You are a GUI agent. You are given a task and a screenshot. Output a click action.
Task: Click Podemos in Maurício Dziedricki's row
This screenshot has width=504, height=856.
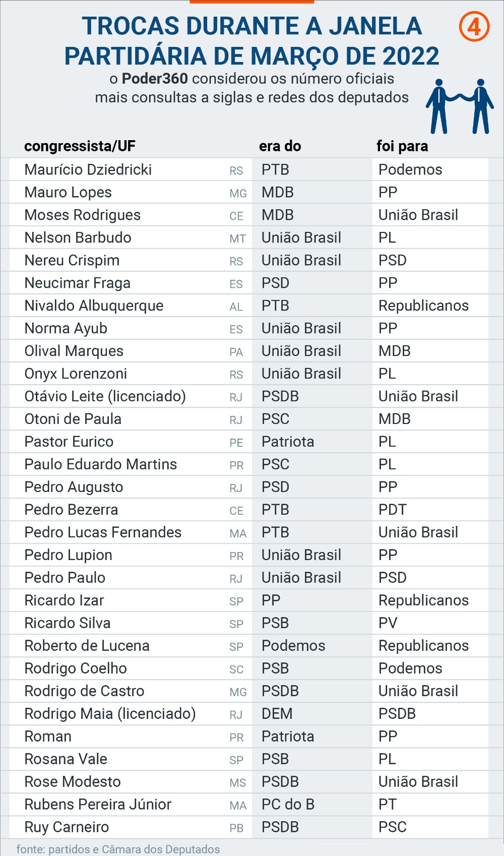(x=410, y=169)
